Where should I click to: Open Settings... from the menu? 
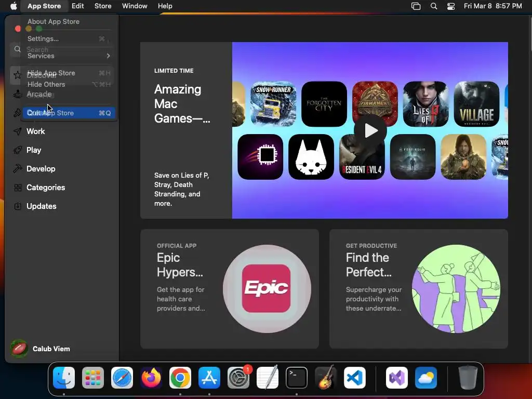tap(69, 38)
